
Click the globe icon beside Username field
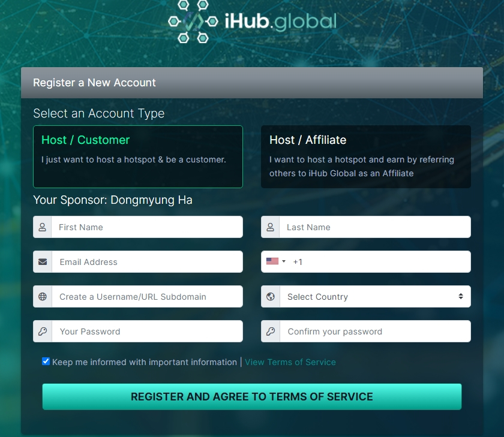[43, 296]
